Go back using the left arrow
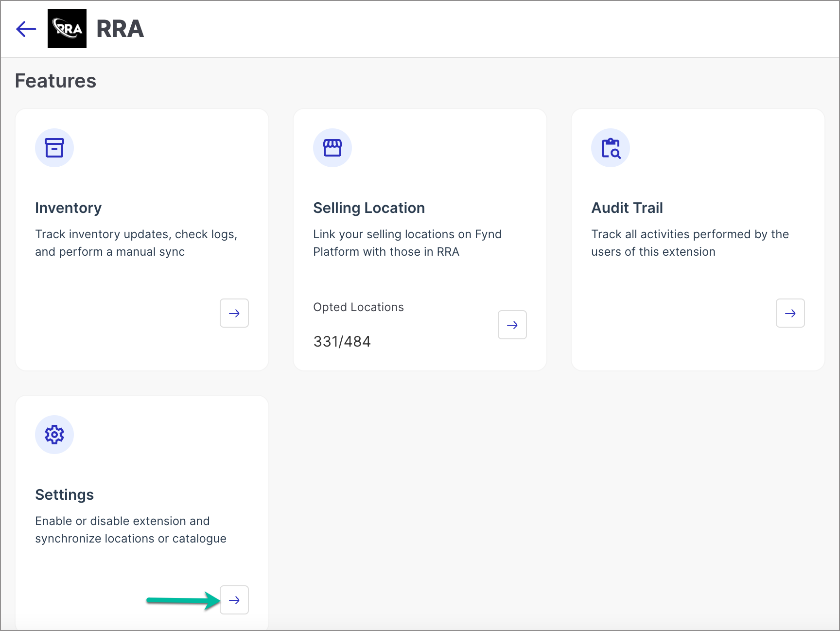 pos(26,29)
